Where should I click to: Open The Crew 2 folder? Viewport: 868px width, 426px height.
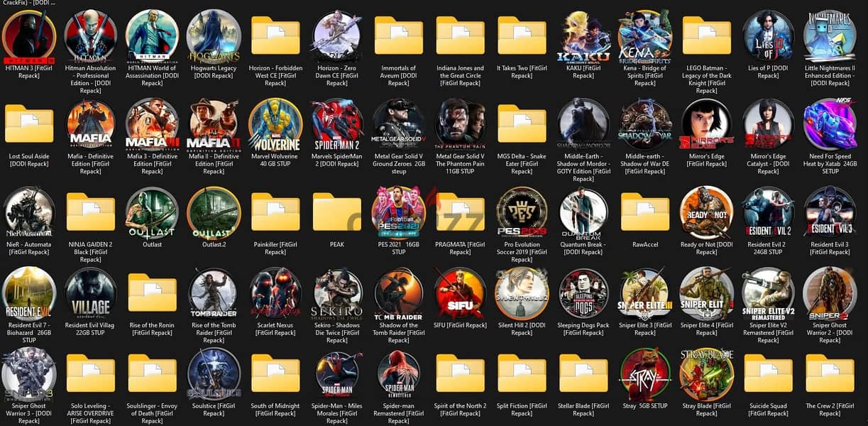[x=830, y=373]
